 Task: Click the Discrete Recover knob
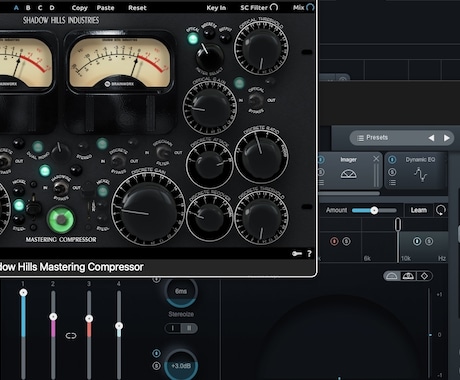(209, 217)
